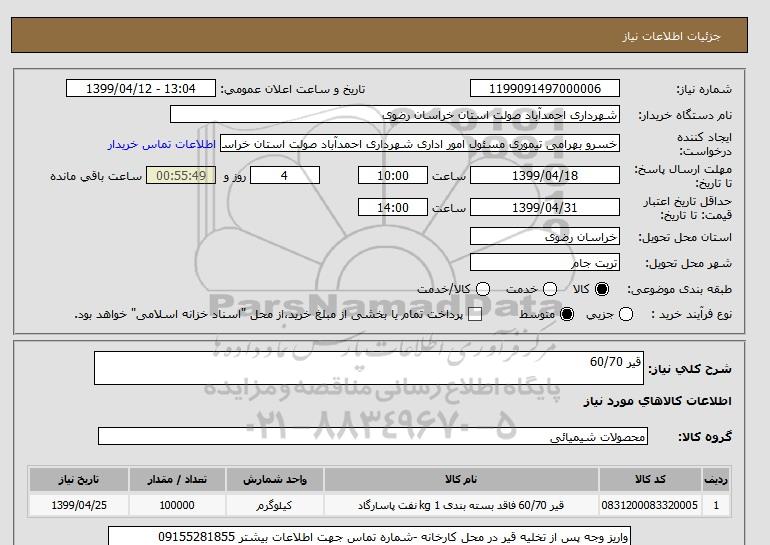Click the announcement date field 1399/04/12 - 13:04
Viewport: 770px width, 545px height.
pyautogui.click(x=141, y=88)
